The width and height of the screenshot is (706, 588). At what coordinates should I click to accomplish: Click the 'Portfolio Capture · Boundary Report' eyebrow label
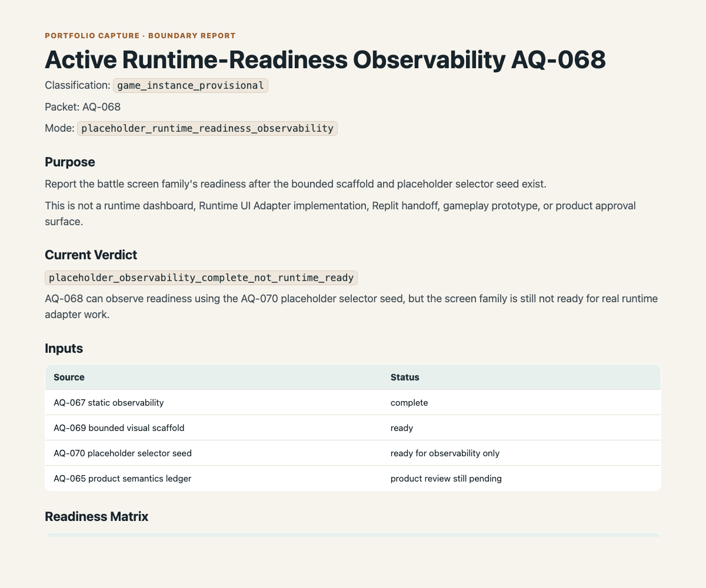point(140,36)
